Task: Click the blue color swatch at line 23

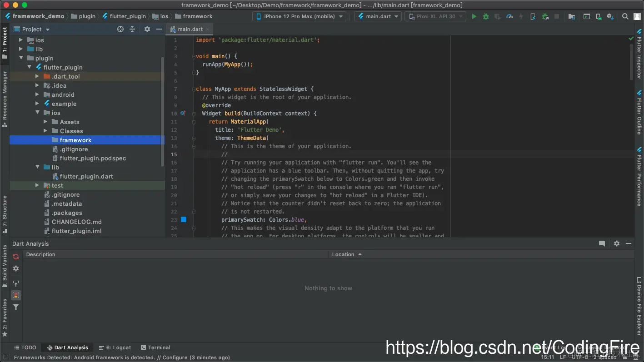Action: point(184,219)
